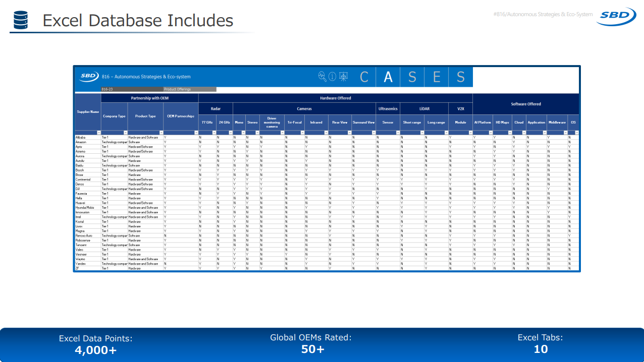The image size is (644, 362).
Task: Click the 'V2X' sub-header
Action: point(460,108)
